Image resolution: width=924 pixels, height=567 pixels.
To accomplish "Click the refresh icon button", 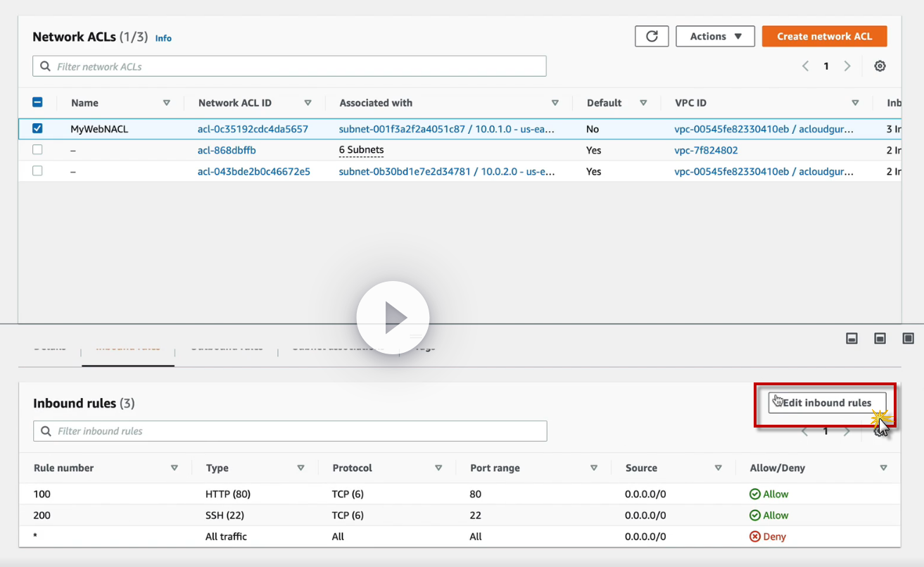I will (x=652, y=37).
